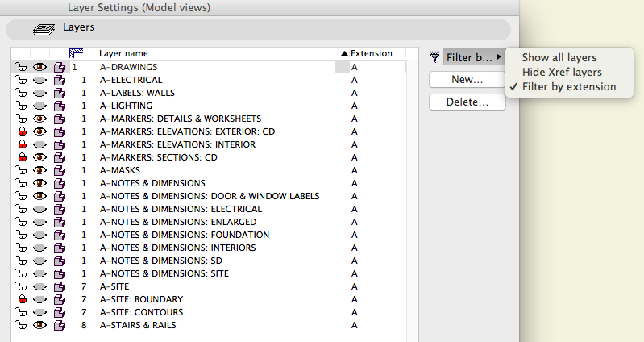Screen dimensions: 644x342
Task: Click the New... layer button
Action: 467,80
